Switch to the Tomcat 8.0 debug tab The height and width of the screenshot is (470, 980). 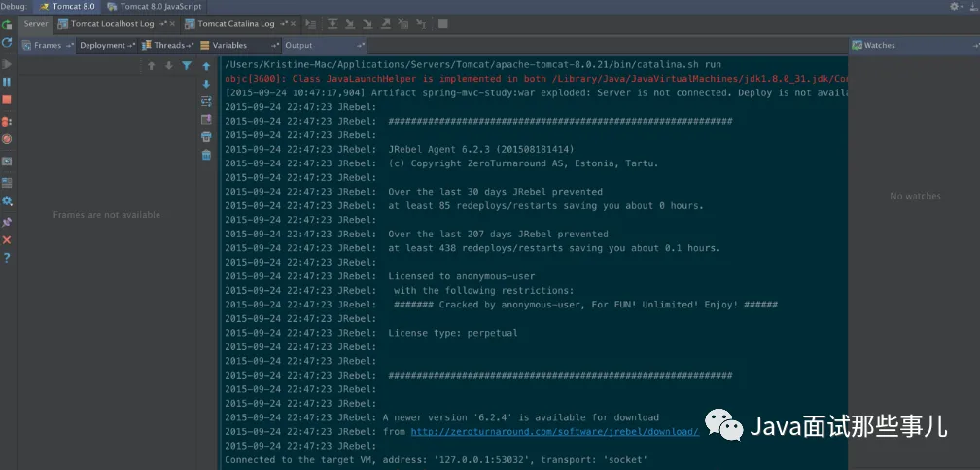coord(67,6)
